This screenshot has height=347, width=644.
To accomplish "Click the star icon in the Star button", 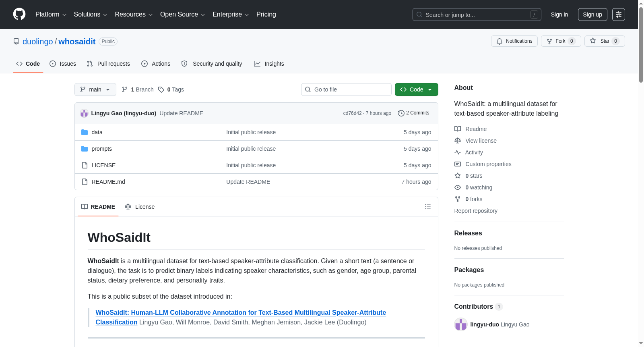I will click(593, 41).
